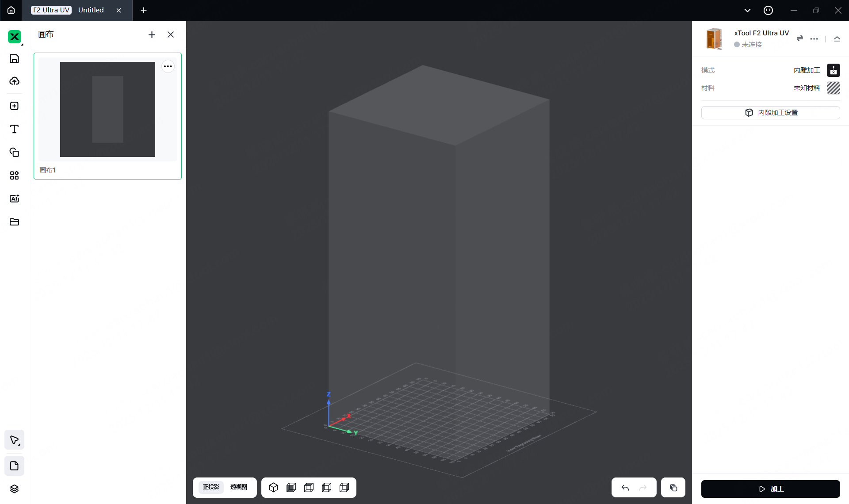
Task: Toggle 正投影 orthographic projection mode
Action: tap(211, 487)
